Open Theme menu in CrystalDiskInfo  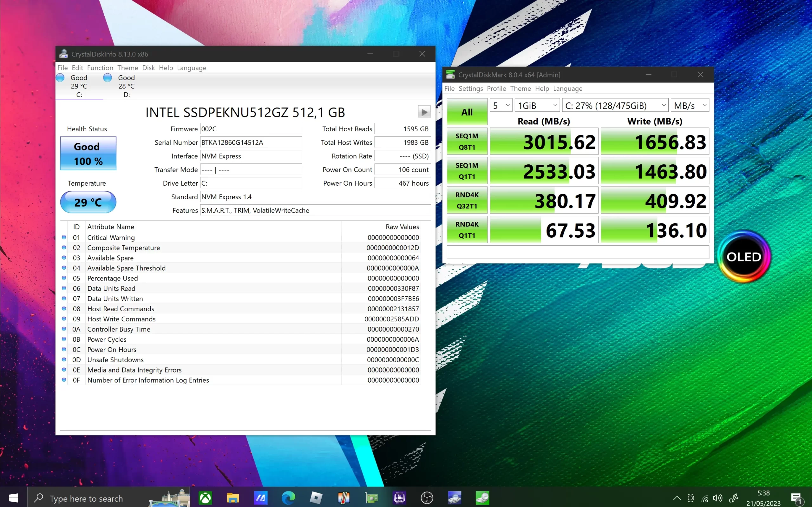tap(127, 68)
